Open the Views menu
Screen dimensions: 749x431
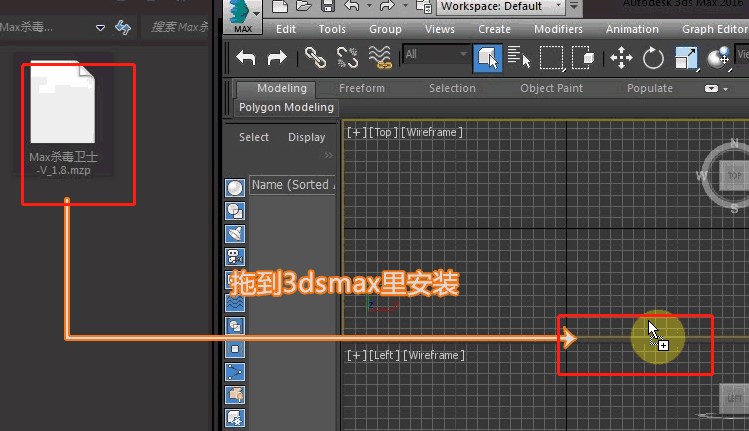pos(439,29)
